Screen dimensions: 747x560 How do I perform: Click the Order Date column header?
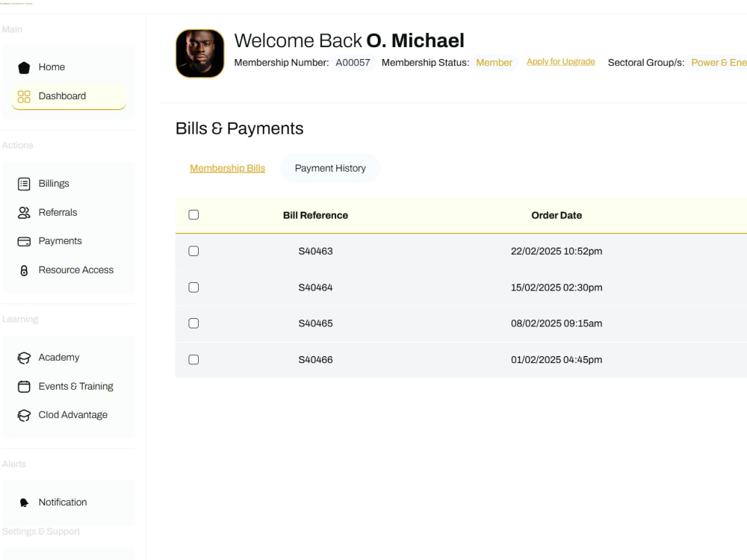pyautogui.click(x=557, y=215)
